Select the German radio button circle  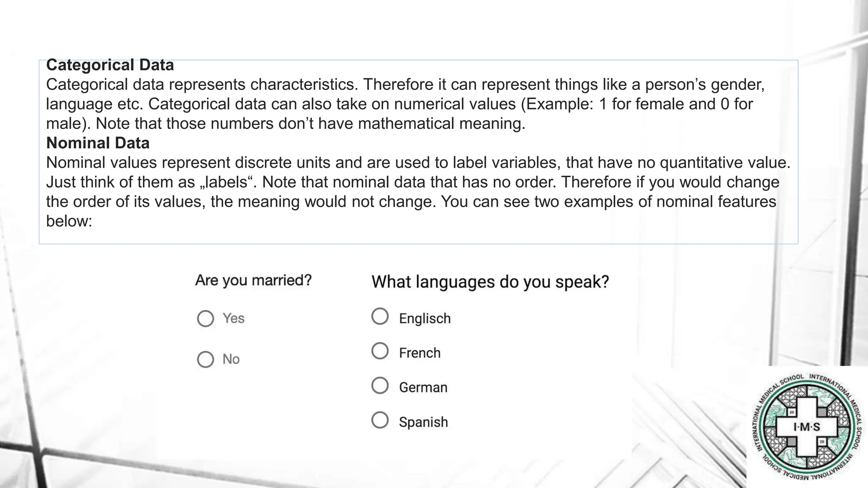tap(380, 386)
